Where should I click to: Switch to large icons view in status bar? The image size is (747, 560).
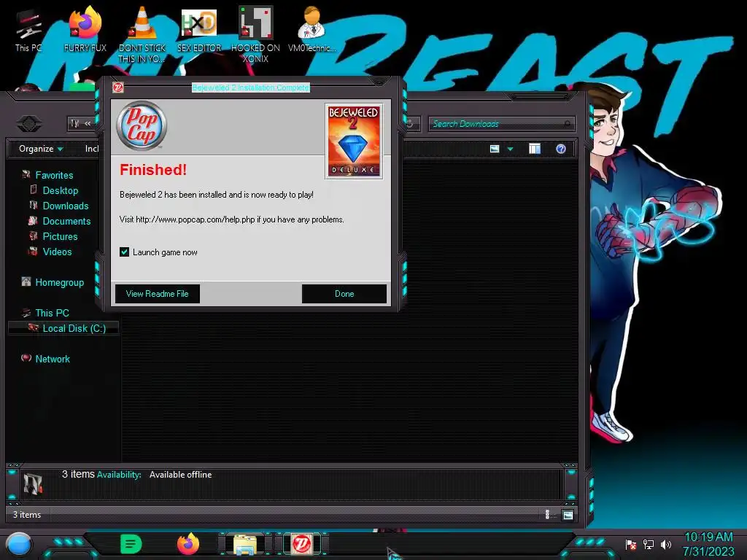568,515
